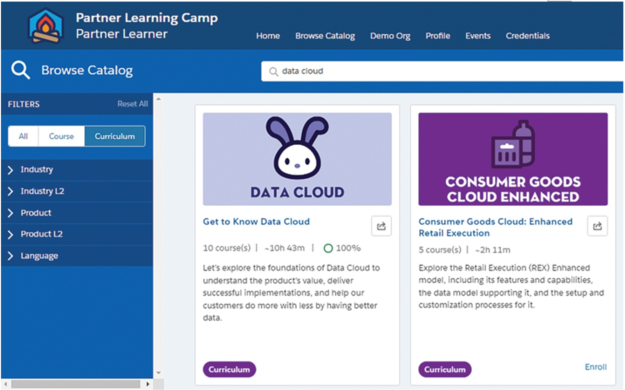
Task: Share the Get to Know Data Cloud curriculum
Action: (381, 226)
